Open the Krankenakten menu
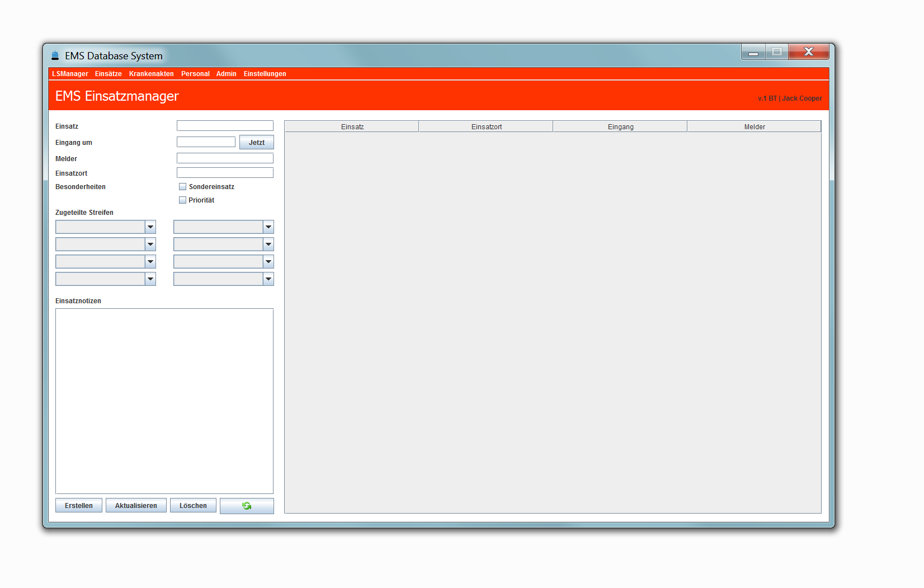Viewport: 924px width, 588px height. click(151, 74)
